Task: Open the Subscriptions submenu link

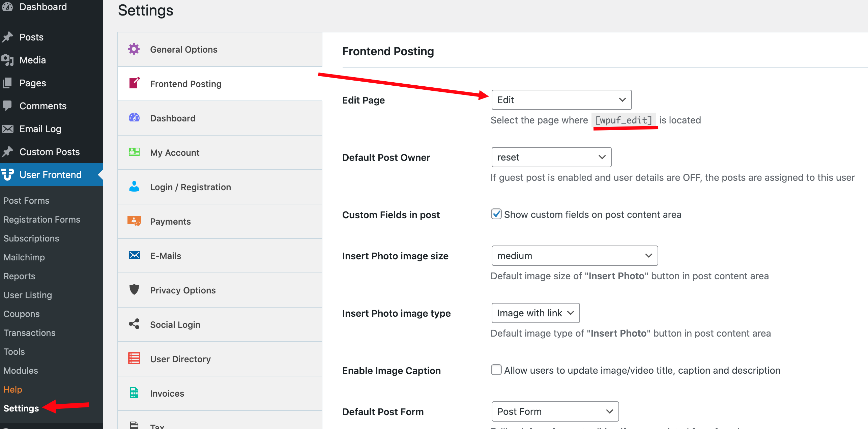Action: 31,238
